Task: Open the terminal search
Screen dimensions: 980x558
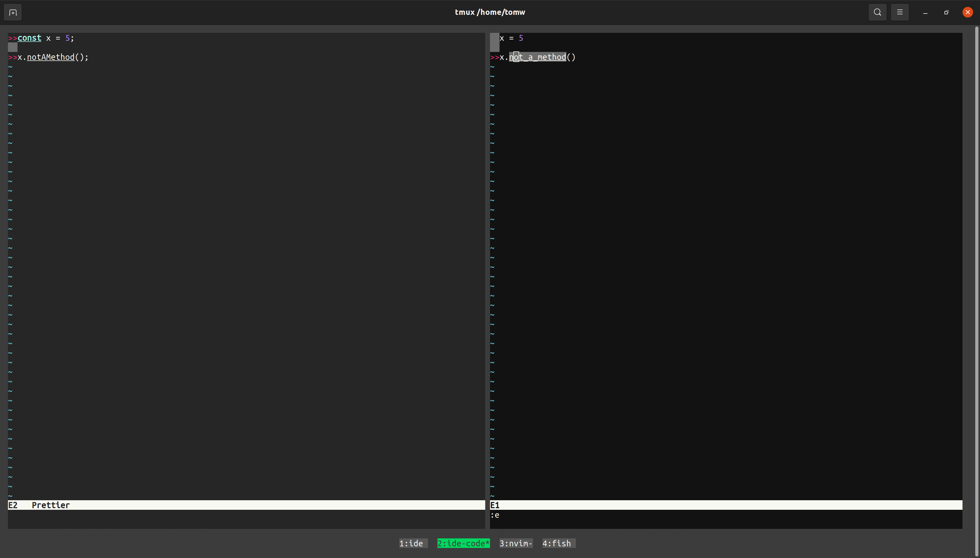Action: pos(877,12)
